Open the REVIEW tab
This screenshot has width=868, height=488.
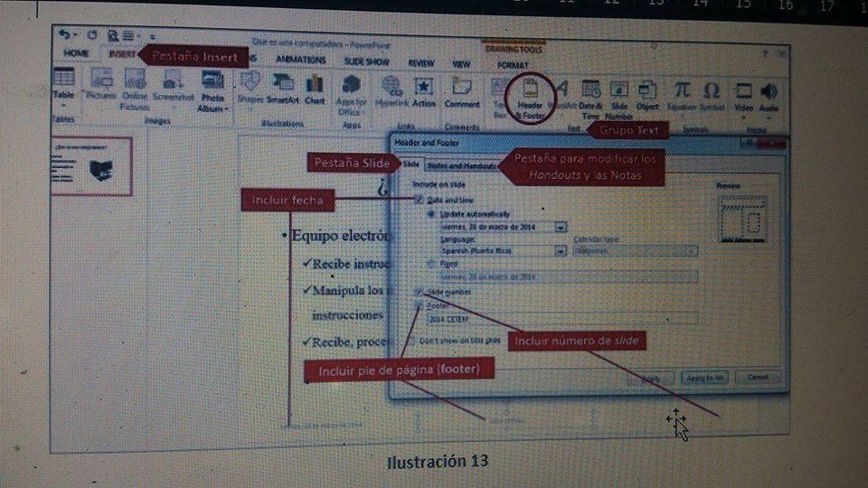[x=421, y=63]
